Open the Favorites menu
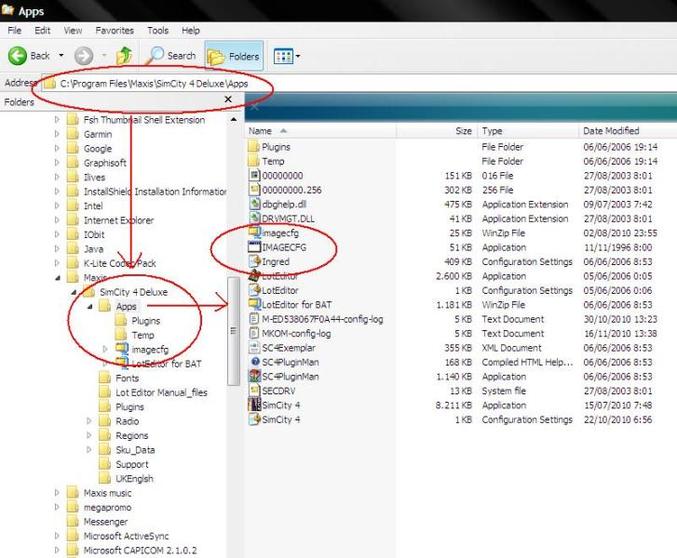The height and width of the screenshot is (558, 677). click(115, 31)
